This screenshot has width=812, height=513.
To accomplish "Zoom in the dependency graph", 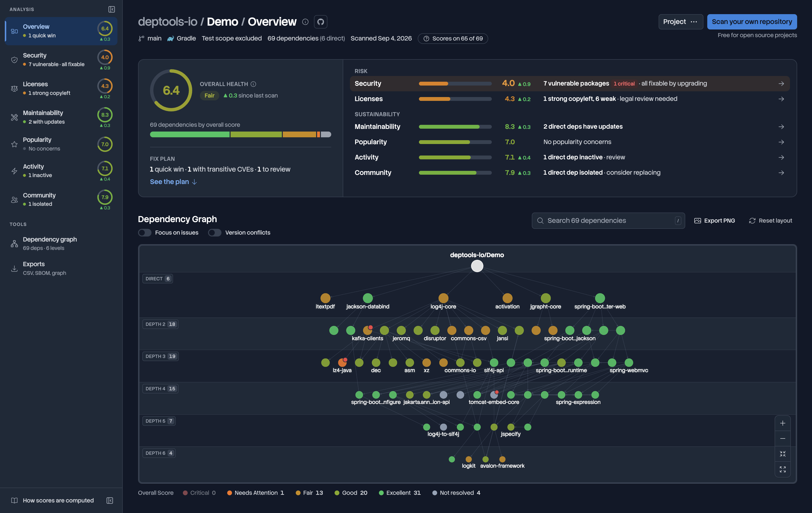I will [x=783, y=423].
